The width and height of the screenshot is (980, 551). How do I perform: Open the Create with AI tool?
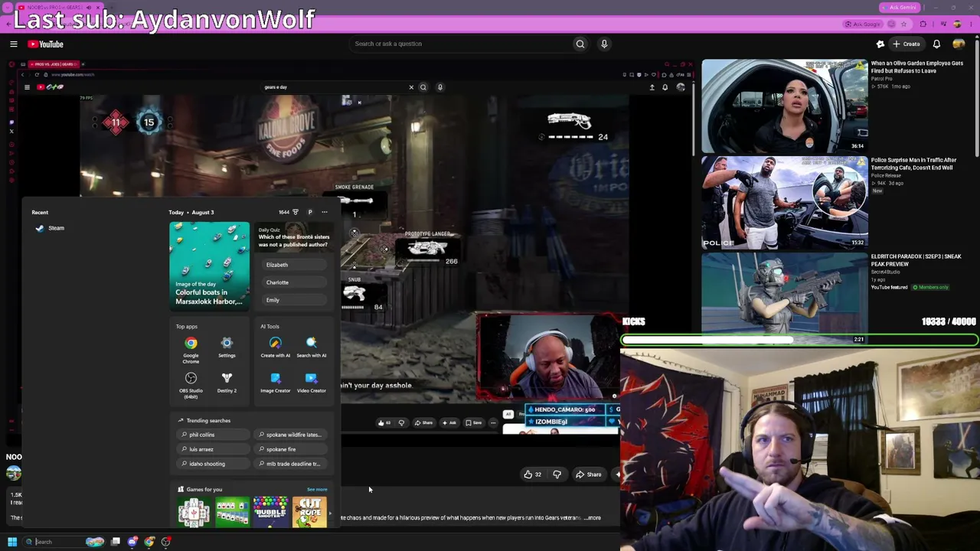[276, 347]
